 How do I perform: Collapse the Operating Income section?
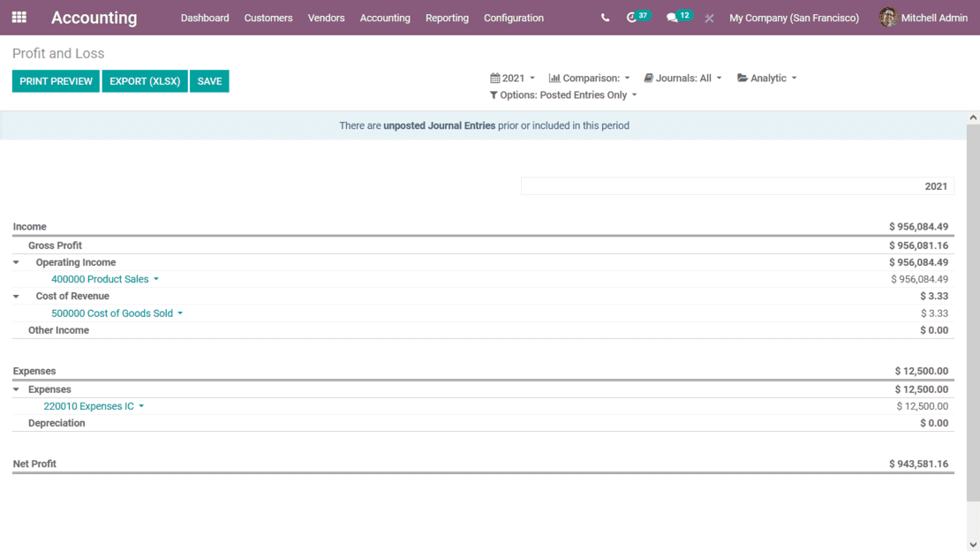click(16, 262)
